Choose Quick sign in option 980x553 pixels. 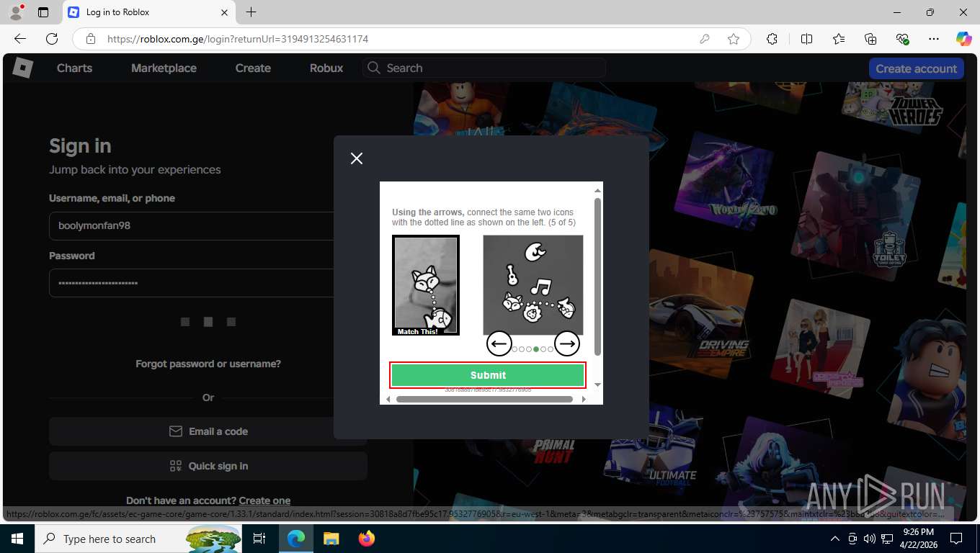[x=208, y=466]
